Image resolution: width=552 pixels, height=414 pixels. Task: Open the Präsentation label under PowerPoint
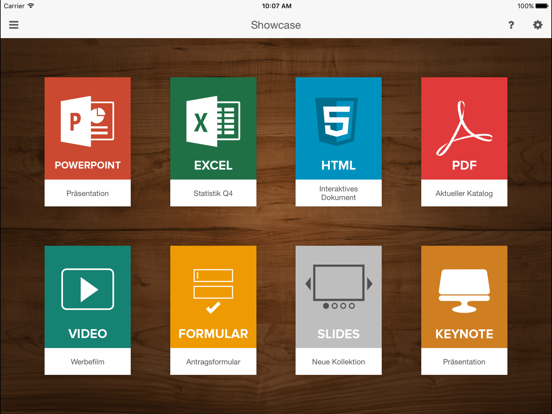click(x=88, y=193)
